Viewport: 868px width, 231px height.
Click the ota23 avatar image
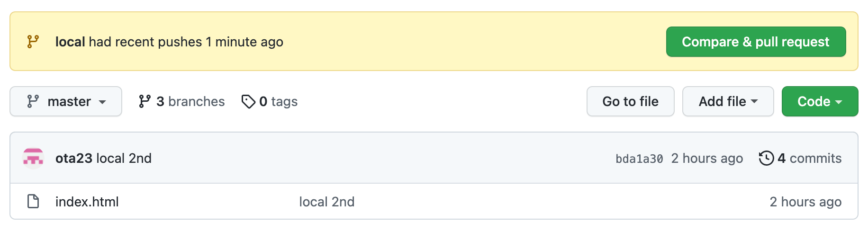click(33, 158)
